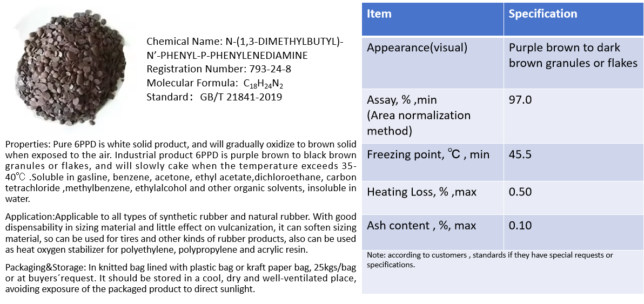644x304 pixels.
Task: Click the ℃ symbol in Freezing point
Action: click(x=454, y=155)
